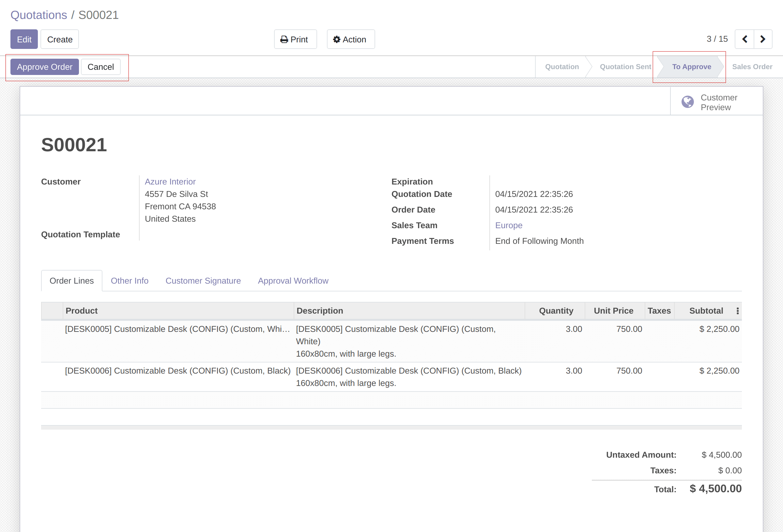Select the DESK0006 Custom Black order line
Screen dimensions: 783x532
[x=177, y=371]
